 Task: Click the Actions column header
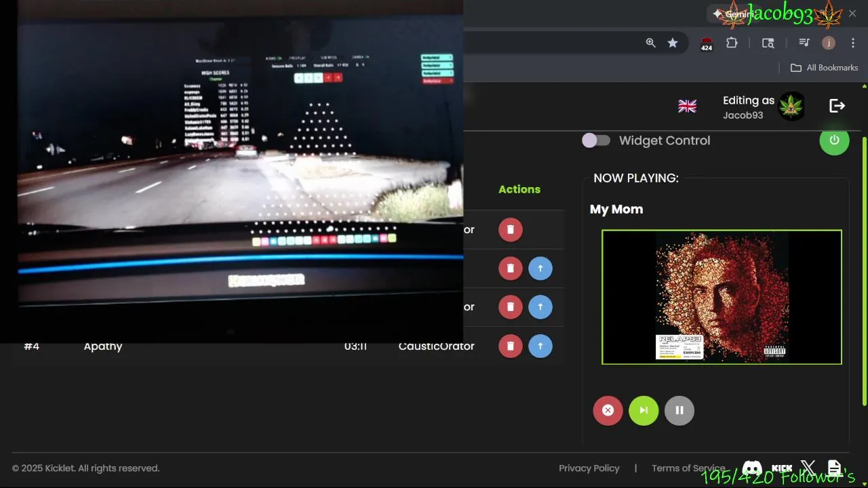(x=519, y=189)
